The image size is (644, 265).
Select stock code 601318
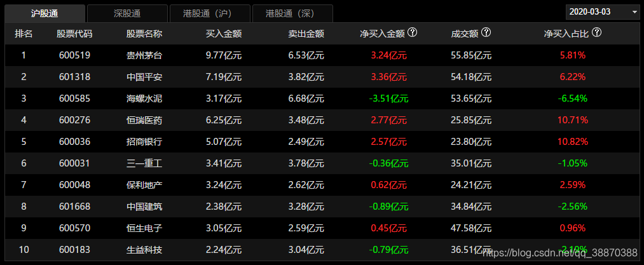pyautogui.click(x=74, y=77)
